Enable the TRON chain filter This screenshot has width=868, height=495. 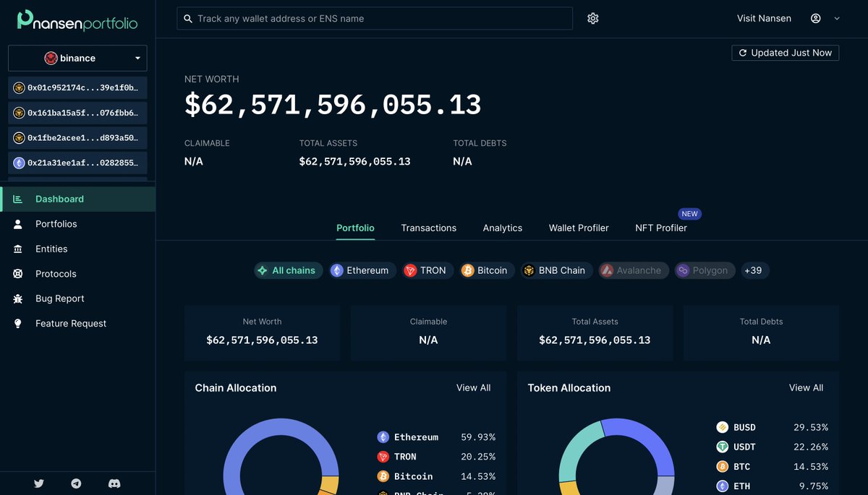click(x=427, y=270)
